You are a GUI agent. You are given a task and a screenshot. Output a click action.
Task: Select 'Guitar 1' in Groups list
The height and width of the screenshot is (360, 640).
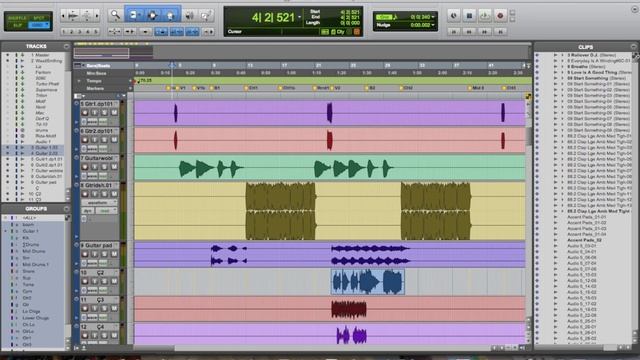pyautogui.click(x=30, y=231)
